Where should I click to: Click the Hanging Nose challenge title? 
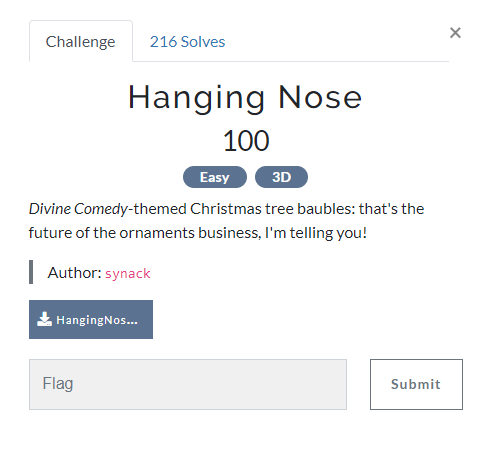pyautogui.click(x=245, y=98)
